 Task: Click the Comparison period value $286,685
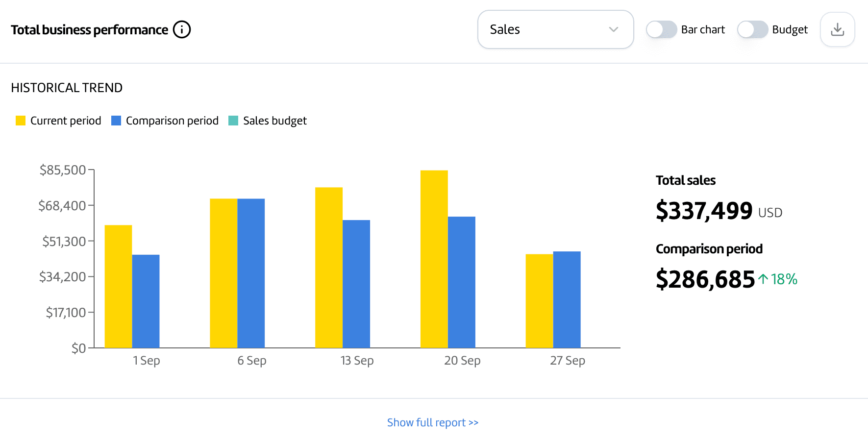click(705, 279)
